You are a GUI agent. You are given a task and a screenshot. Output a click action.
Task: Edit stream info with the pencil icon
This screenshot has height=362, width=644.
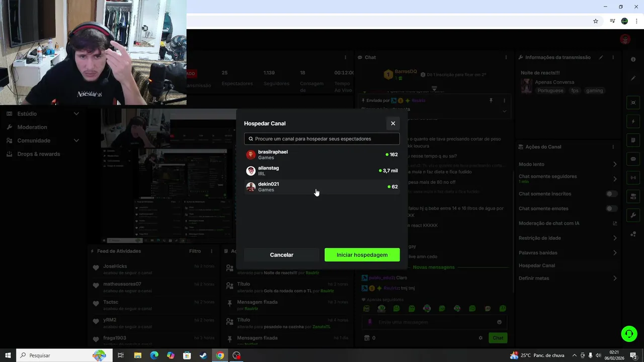pyautogui.click(x=601, y=57)
